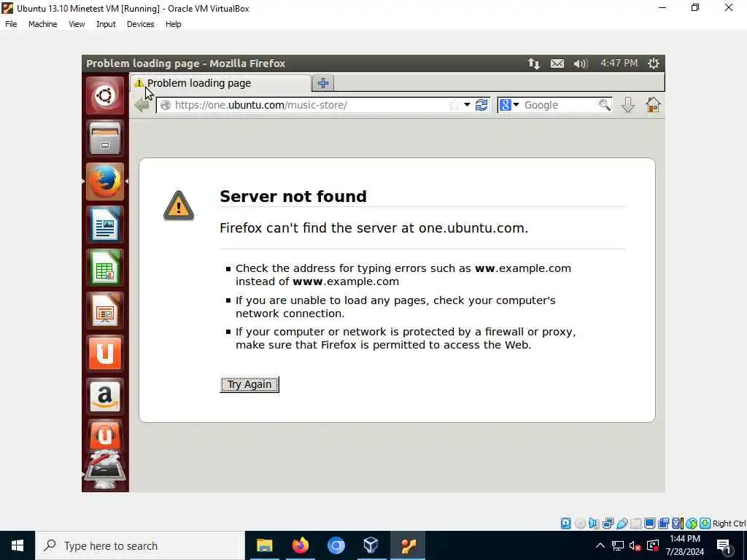
Task: Click the Ubuntu clock 4:47 PM
Action: coord(619,63)
